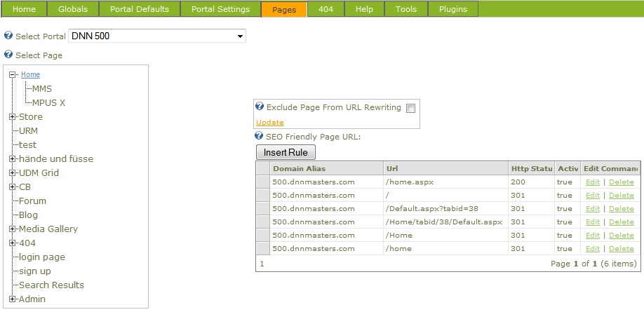Expand the hände und füsse node
644x312 pixels.
(x=12, y=159)
